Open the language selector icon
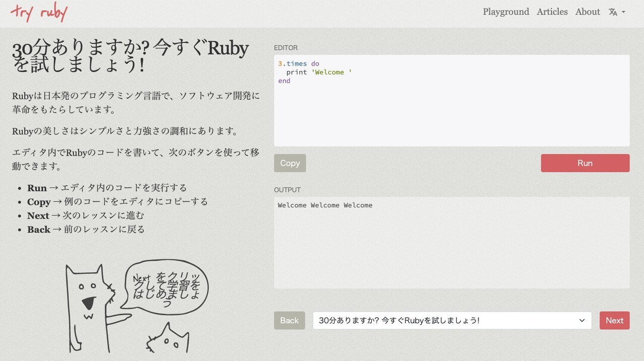The image size is (644, 361). point(614,12)
